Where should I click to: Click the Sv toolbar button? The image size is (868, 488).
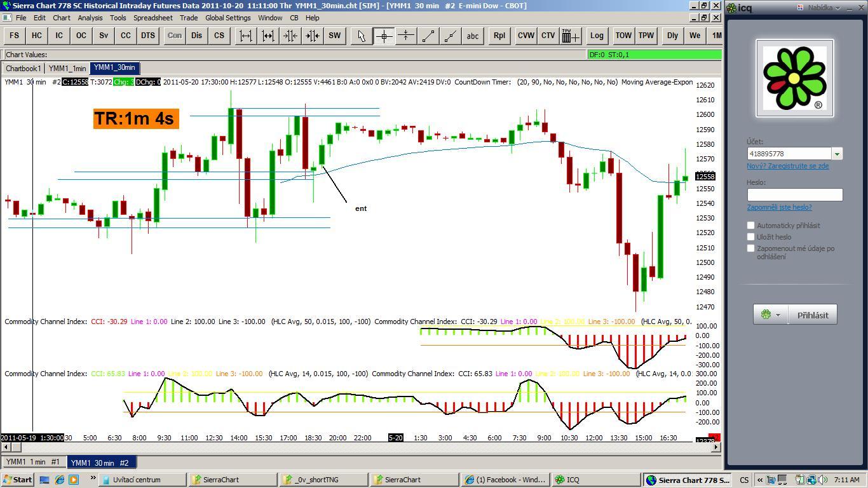103,36
